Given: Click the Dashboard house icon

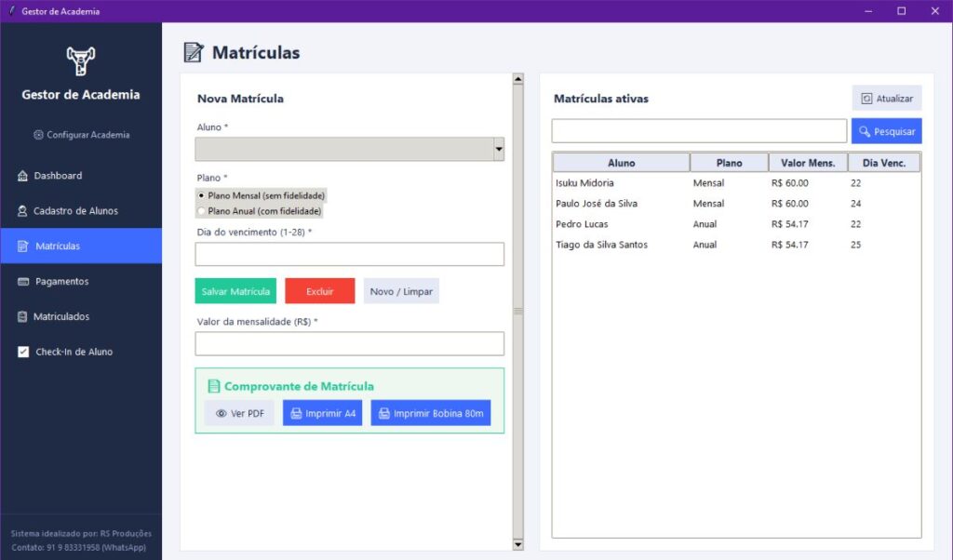Looking at the screenshot, I should click(x=22, y=176).
